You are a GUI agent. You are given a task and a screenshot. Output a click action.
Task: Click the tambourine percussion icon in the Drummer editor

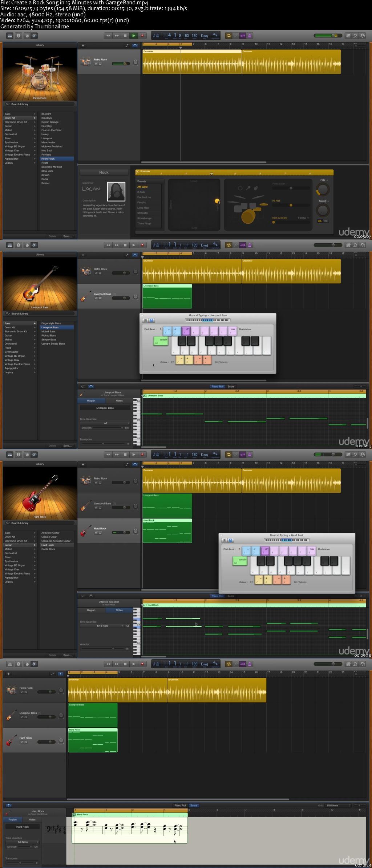click(240, 188)
